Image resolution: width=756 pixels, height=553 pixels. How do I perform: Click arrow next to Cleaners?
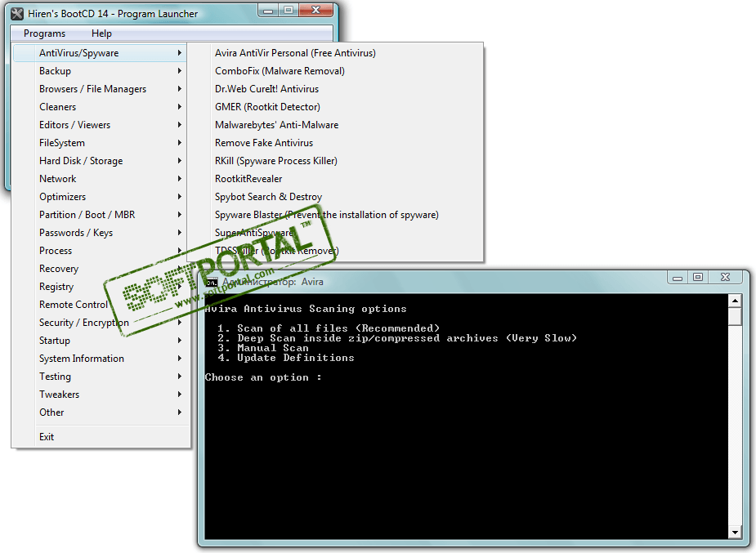pyautogui.click(x=179, y=107)
